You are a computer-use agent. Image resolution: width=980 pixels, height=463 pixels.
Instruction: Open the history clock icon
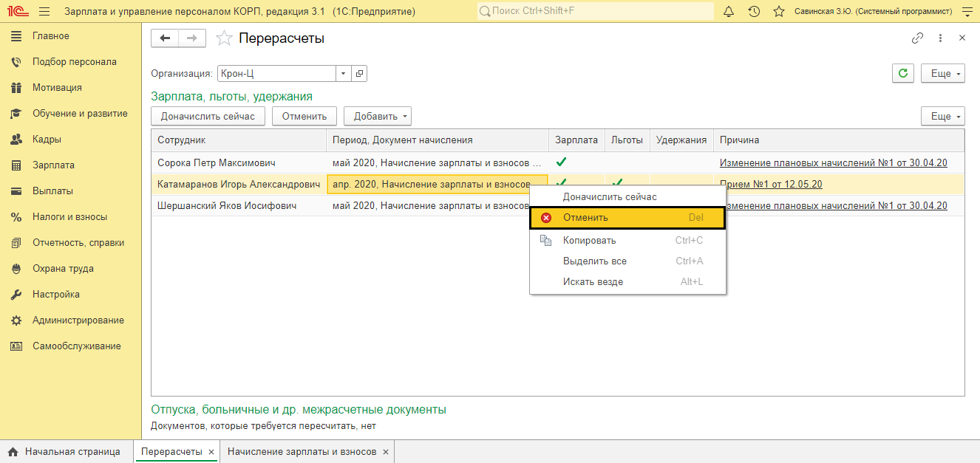coord(753,12)
